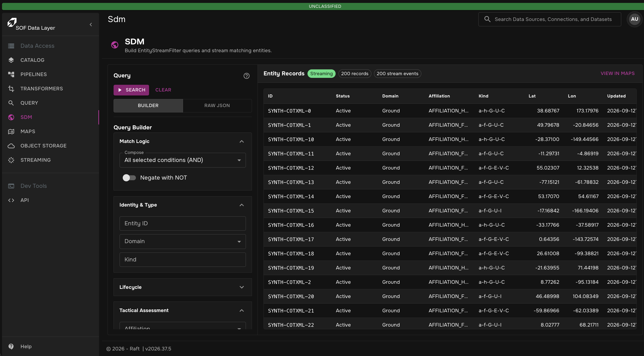Image resolution: width=644 pixels, height=356 pixels.
Task: Click the 200 records badge
Action: [x=355, y=73]
